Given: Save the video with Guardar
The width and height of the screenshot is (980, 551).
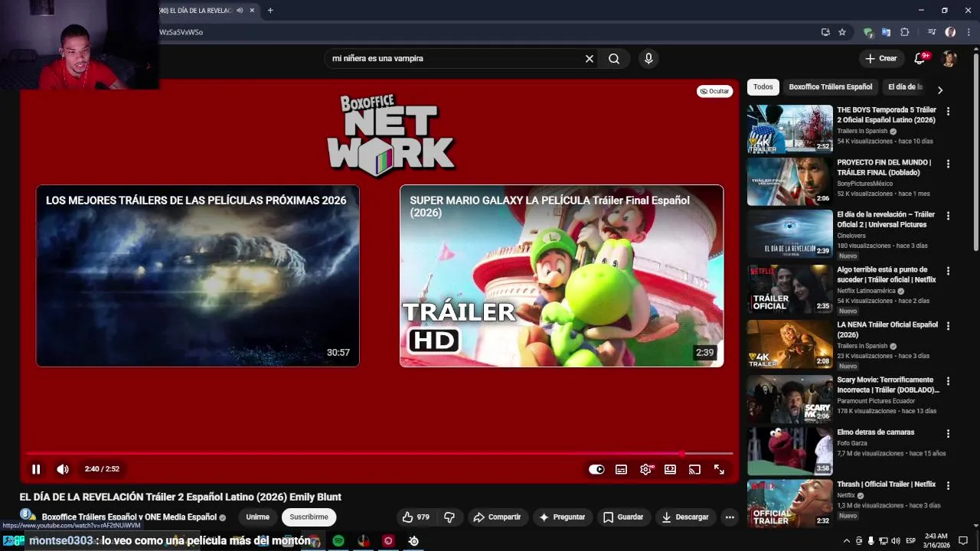Looking at the screenshot, I should (x=623, y=517).
